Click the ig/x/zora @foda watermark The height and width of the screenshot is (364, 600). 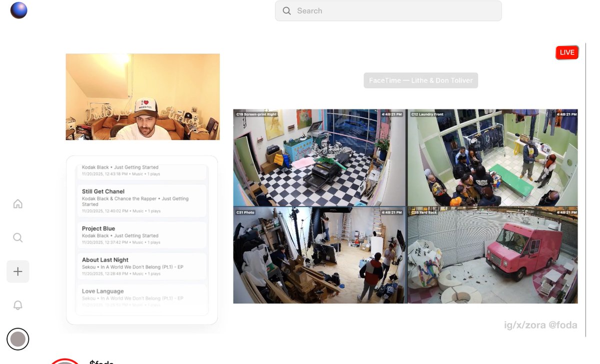(x=541, y=325)
